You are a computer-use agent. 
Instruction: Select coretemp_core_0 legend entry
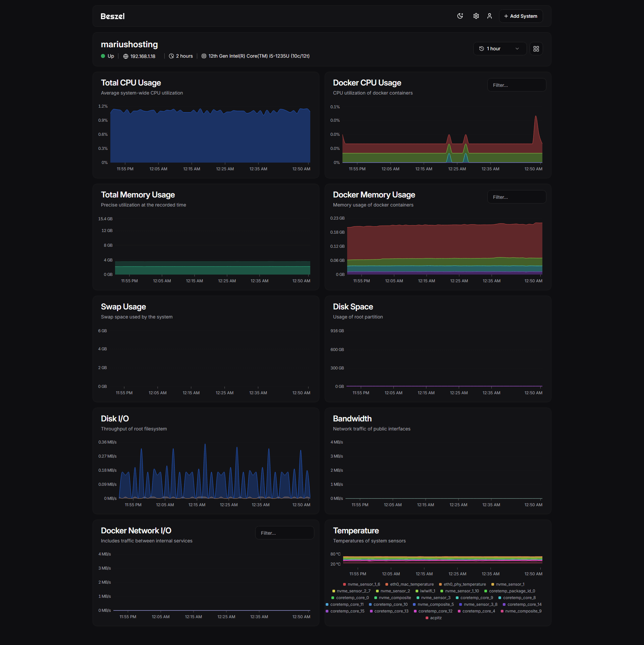pyautogui.click(x=350, y=598)
